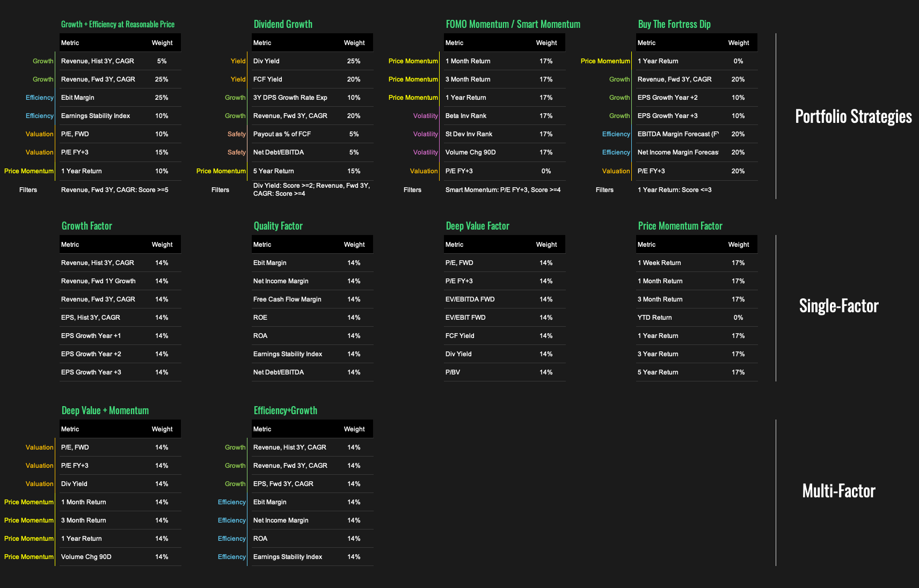Click the 'Portfolio Strategies' section label
The height and width of the screenshot is (588, 919).
(x=854, y=116)
